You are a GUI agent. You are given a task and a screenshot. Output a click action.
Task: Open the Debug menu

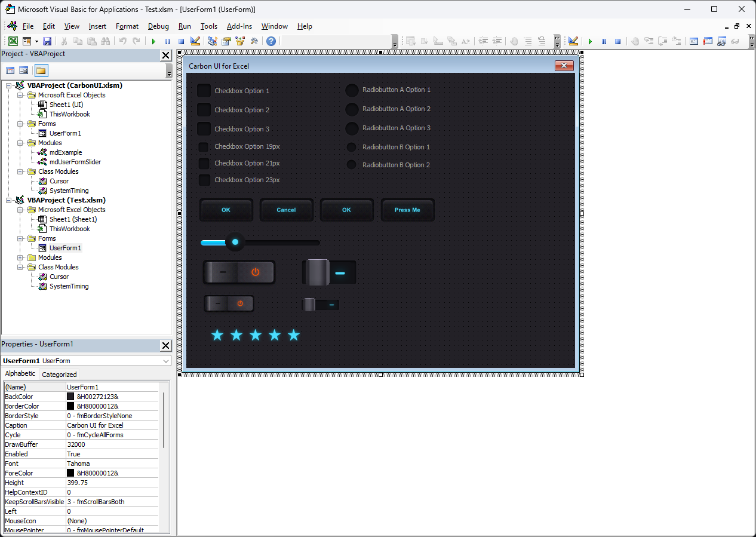[158, 26]
